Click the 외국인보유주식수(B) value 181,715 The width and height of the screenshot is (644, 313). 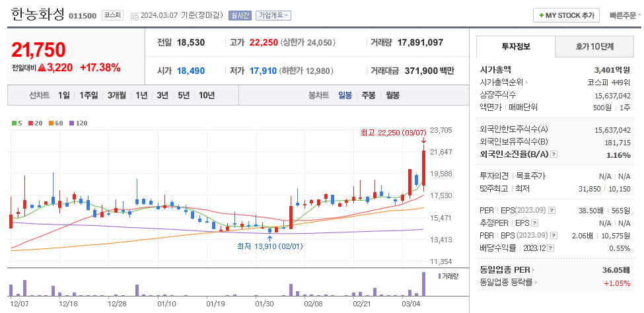click(616, 143)
